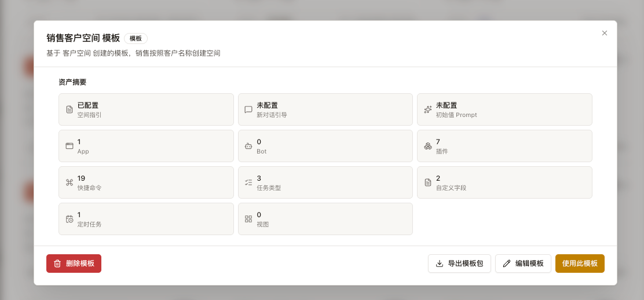
Task: Click the document icon beside 空间指引
Action: (x=69, y=109)
